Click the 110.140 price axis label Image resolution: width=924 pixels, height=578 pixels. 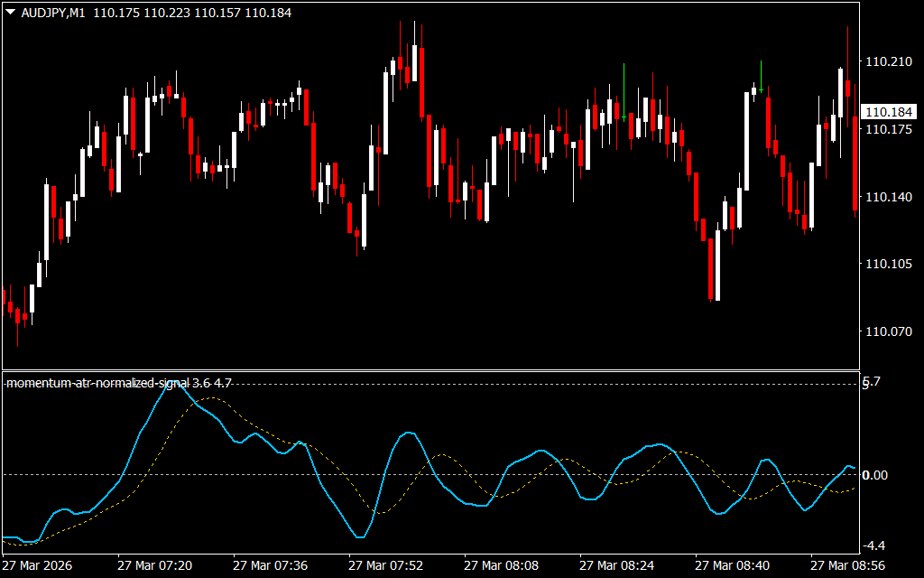tap(887, 197)
